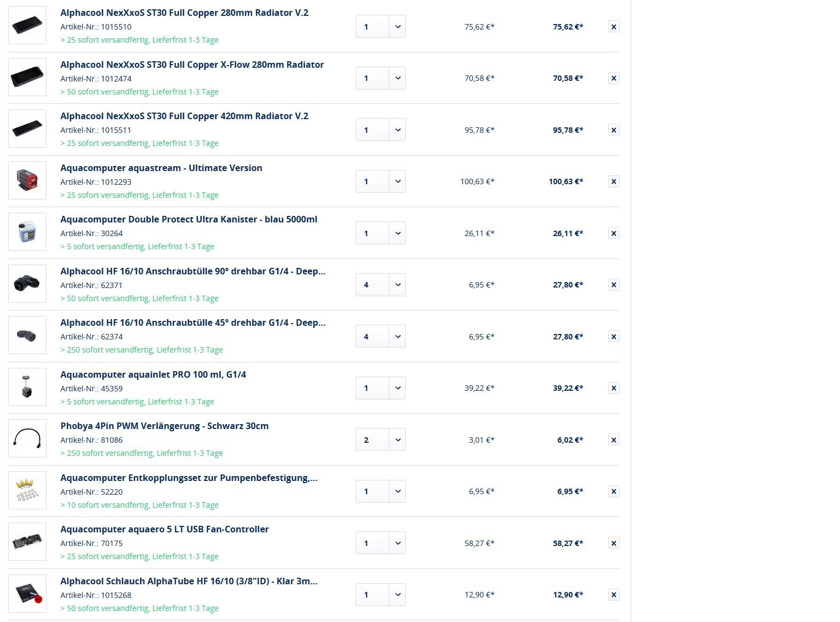Viewport: 840px width, 622px height.
Task: Remove aquainlet PRO 100 ml item
Action: tap(614, 388)
